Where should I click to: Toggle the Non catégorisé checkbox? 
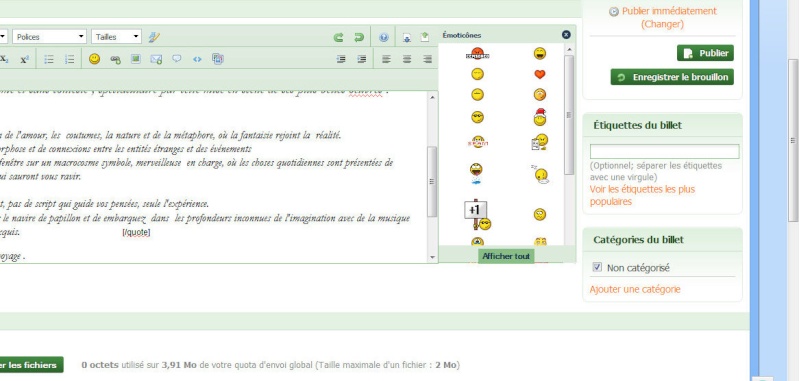coord(597,267)
